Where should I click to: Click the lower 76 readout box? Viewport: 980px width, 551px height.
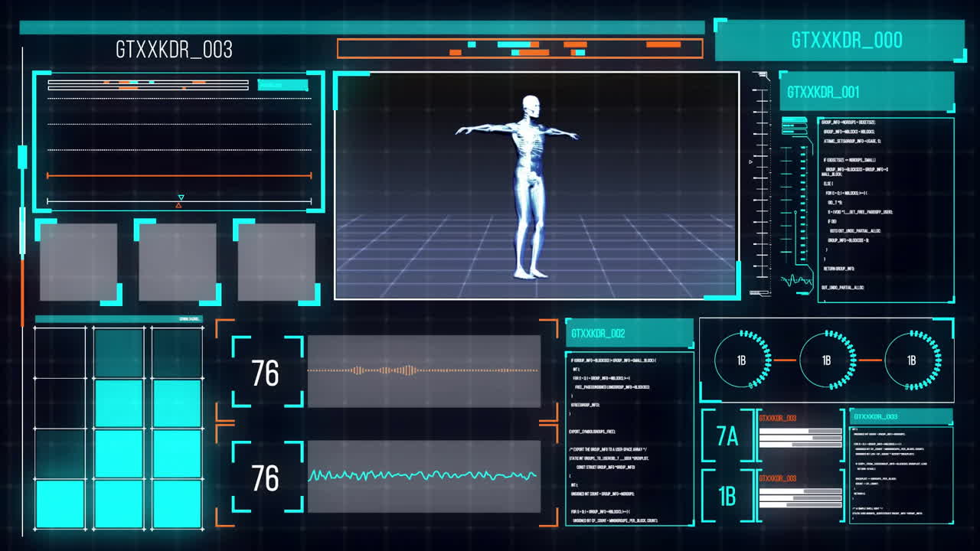click(266, 478)
